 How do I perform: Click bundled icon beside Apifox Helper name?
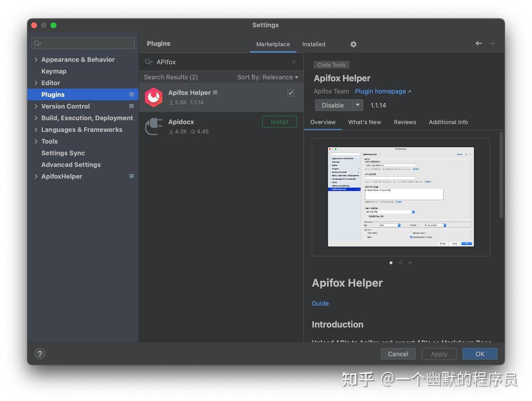coord(215,92)
